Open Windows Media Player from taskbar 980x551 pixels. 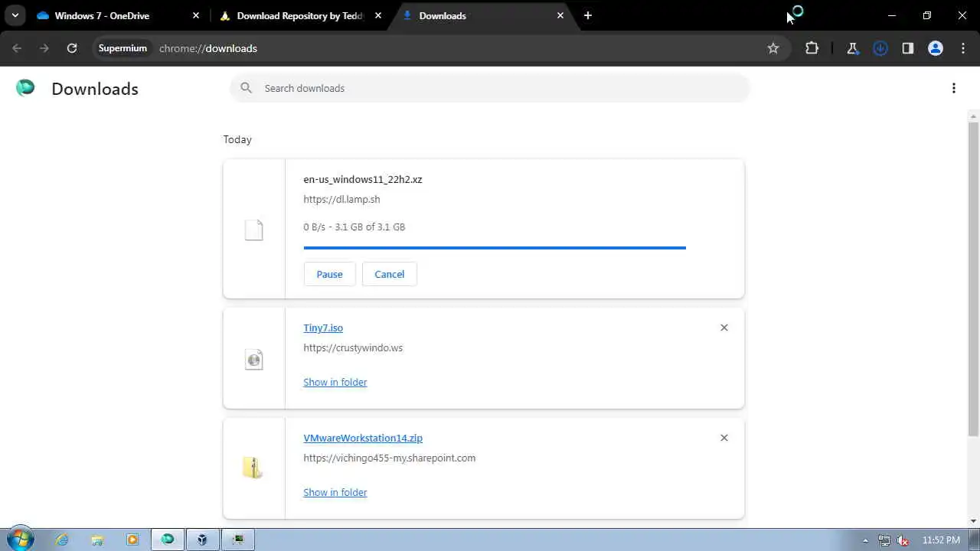pos(132,540)
